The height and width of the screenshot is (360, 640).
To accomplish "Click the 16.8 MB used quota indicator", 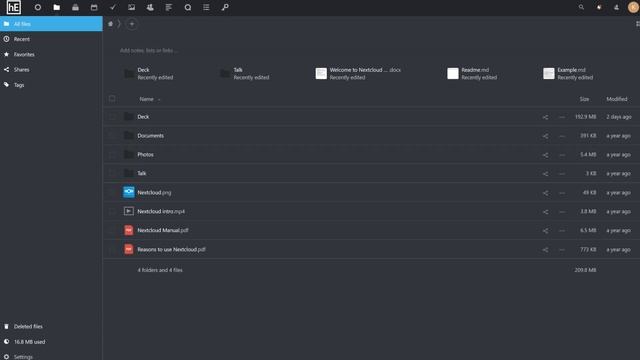I will (x=51, y=342).
